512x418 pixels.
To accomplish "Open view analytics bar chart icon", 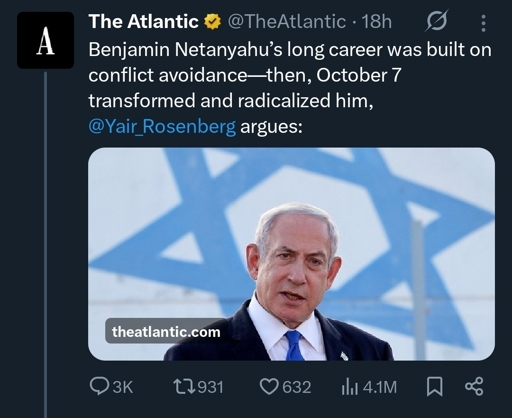I will [350, 387].
